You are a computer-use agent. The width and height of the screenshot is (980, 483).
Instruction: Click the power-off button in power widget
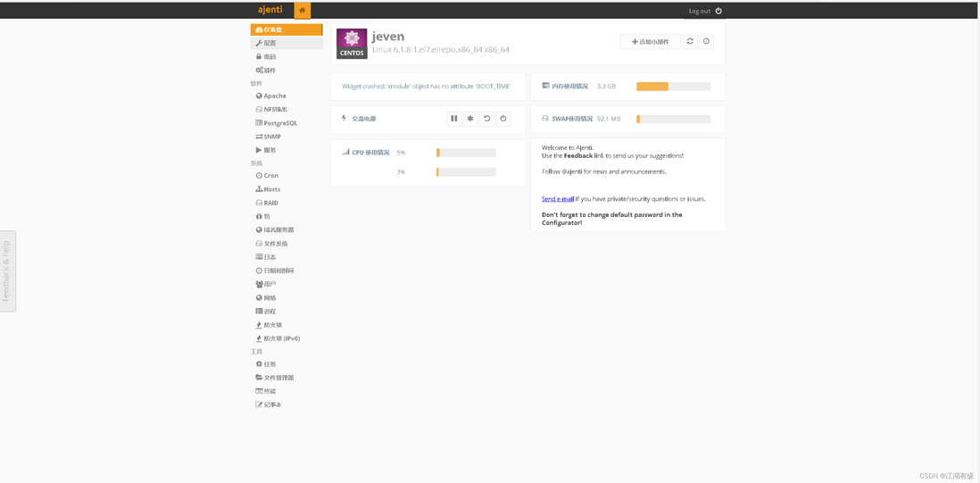pos(503,119)
